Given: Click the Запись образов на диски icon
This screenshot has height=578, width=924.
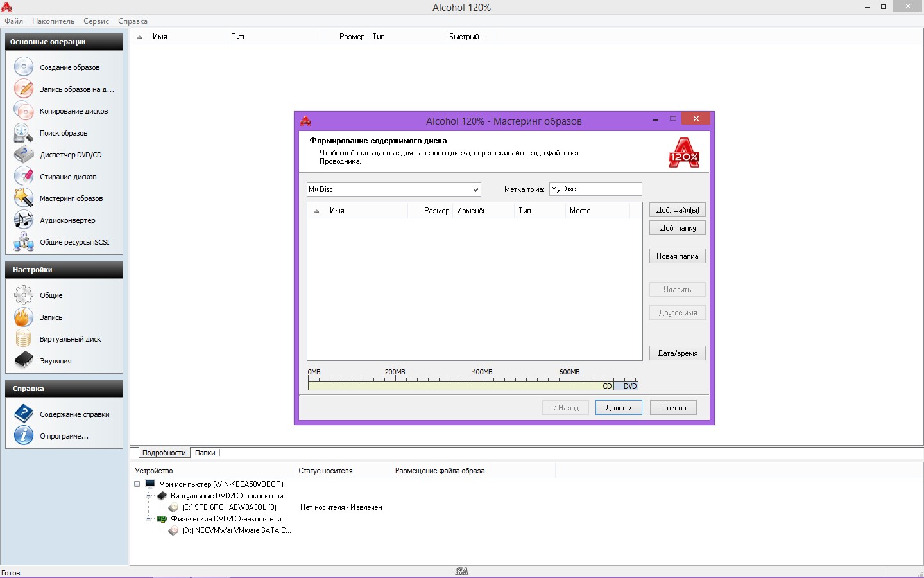Looking at the screenshot, I should tap(24, 89).
